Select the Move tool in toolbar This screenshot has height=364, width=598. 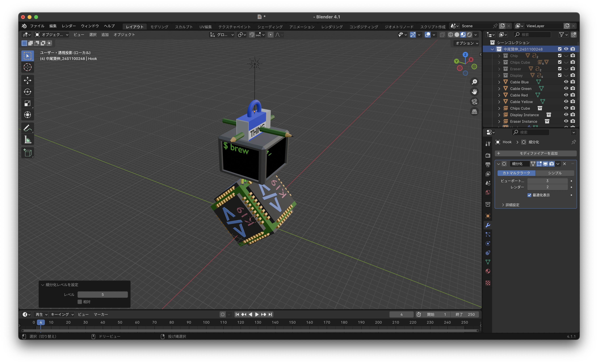pos(27,80)
